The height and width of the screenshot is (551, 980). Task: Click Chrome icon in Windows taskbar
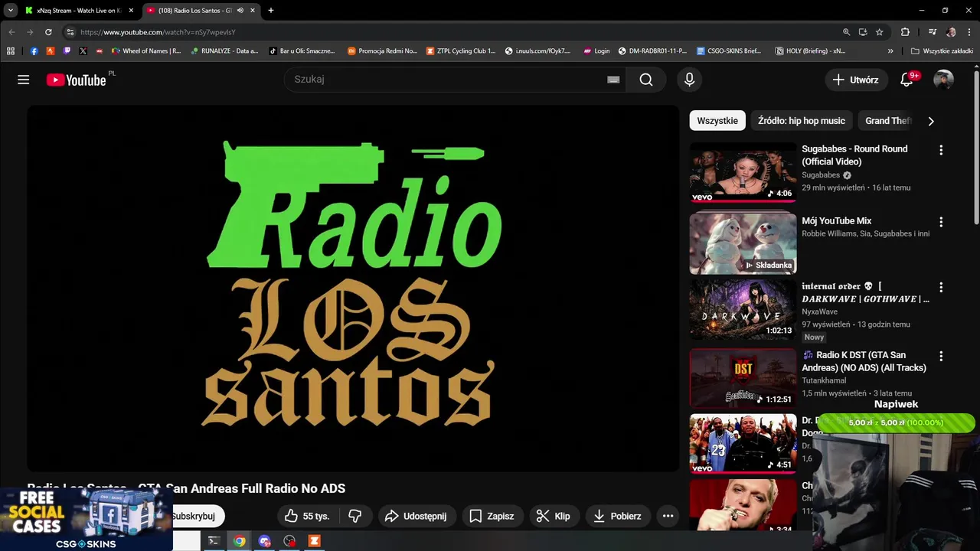click(240, 541)
